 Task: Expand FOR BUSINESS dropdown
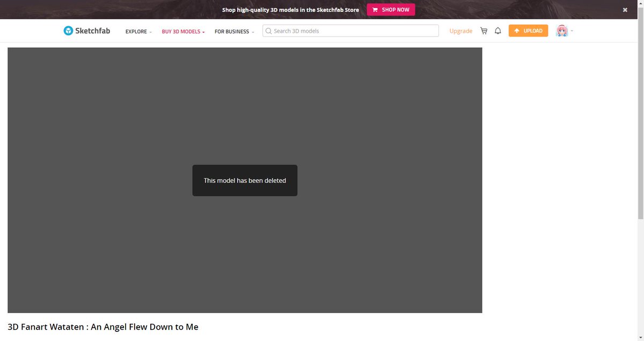tap(234, 32)
